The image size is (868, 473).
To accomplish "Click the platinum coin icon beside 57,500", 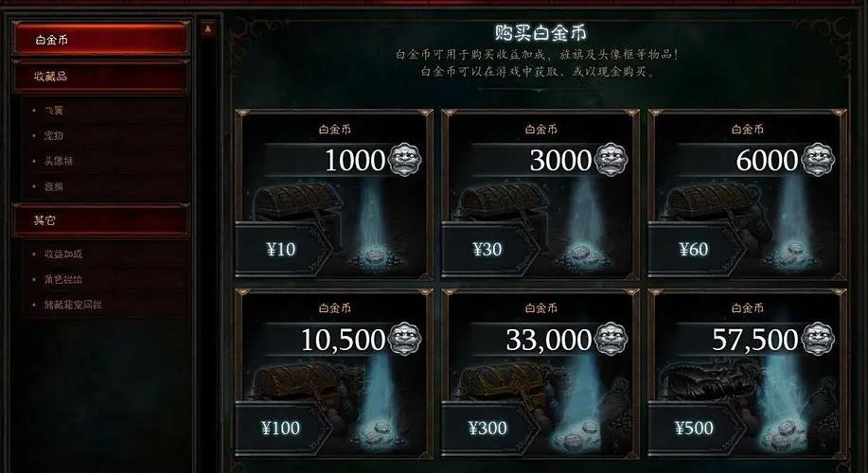I will (818, 339).
